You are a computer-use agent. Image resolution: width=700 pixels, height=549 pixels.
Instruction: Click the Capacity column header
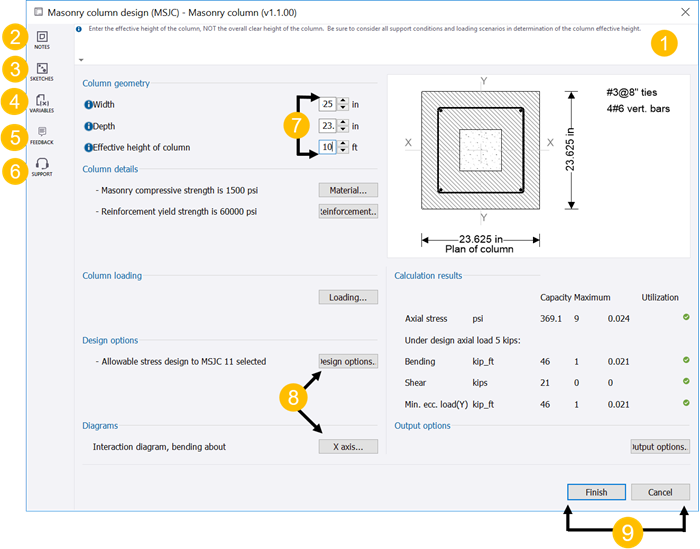pyautogui.click(x=556, y=297)
